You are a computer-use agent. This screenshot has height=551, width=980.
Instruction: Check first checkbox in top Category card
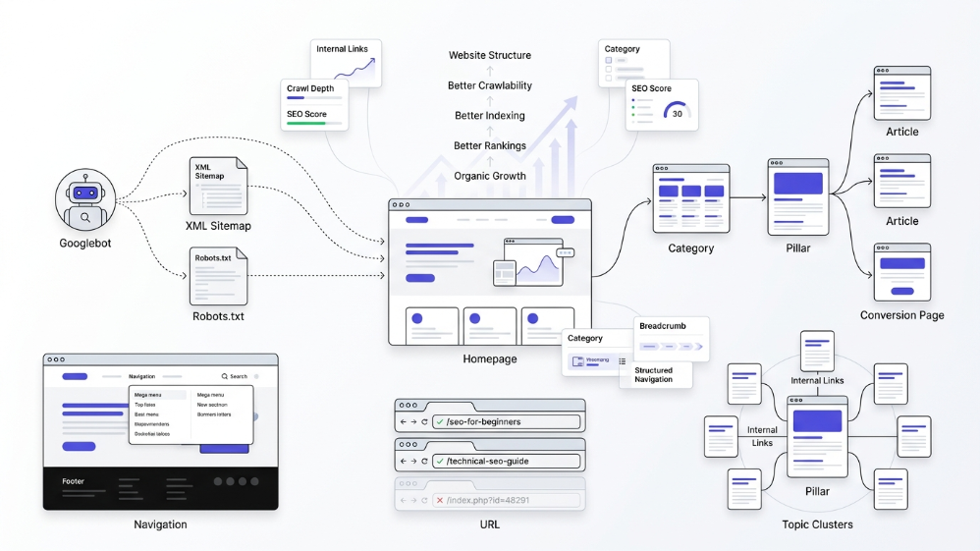(x=608, y=60)
